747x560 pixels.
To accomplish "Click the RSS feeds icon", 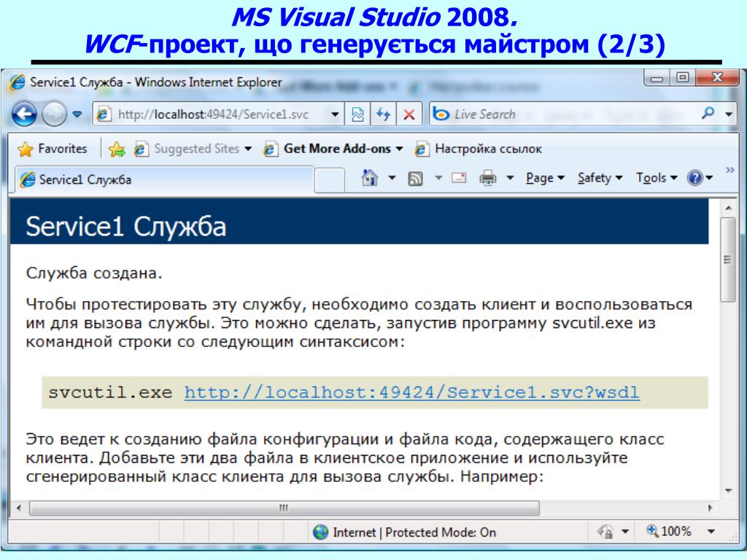I will (x=415, y=179).
